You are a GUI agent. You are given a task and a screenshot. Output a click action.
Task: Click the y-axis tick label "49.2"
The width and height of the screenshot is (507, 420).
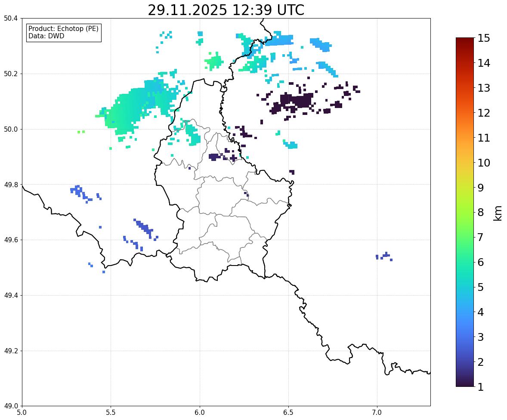click(11, 351)
